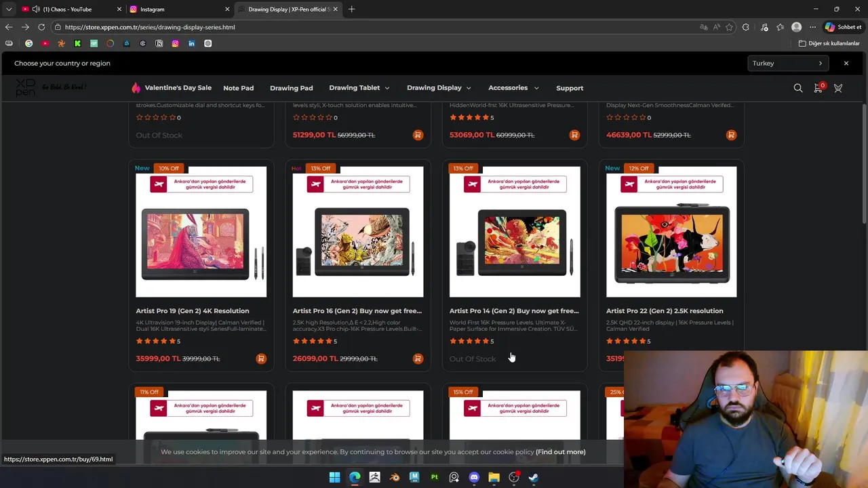Open the browser tab search dropdown

coord(9,9)
